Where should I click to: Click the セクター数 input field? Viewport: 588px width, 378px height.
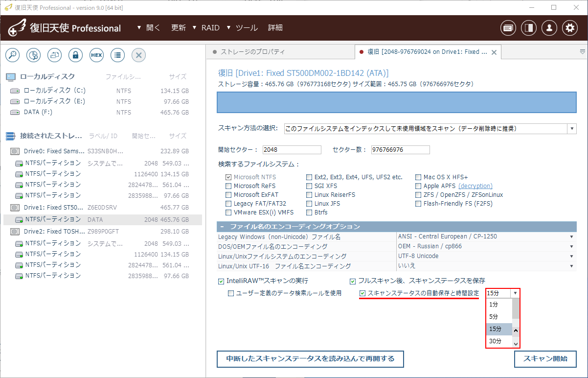click(x=401, y=149)
